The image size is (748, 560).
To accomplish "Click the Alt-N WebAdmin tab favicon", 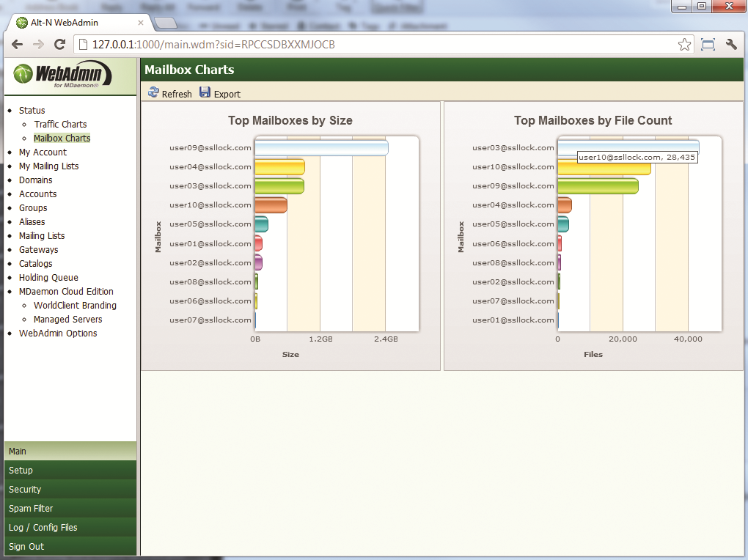I will (x=22, y=23).
